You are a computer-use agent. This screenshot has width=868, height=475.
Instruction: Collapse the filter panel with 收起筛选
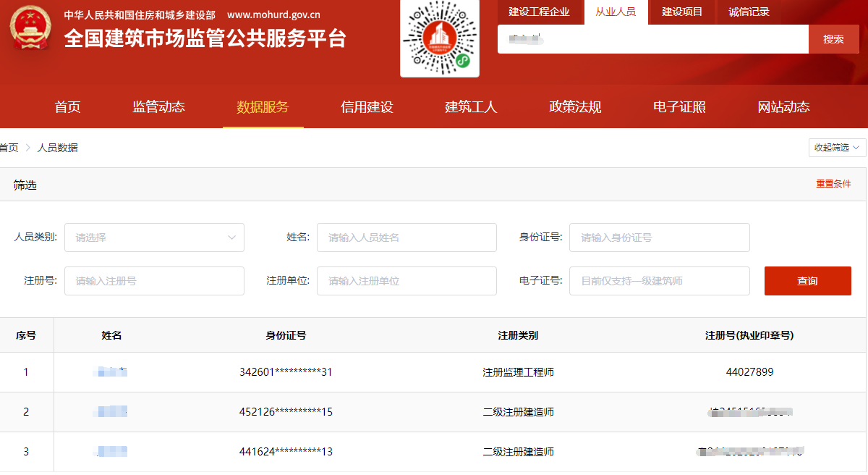click(x=837, y=148)
